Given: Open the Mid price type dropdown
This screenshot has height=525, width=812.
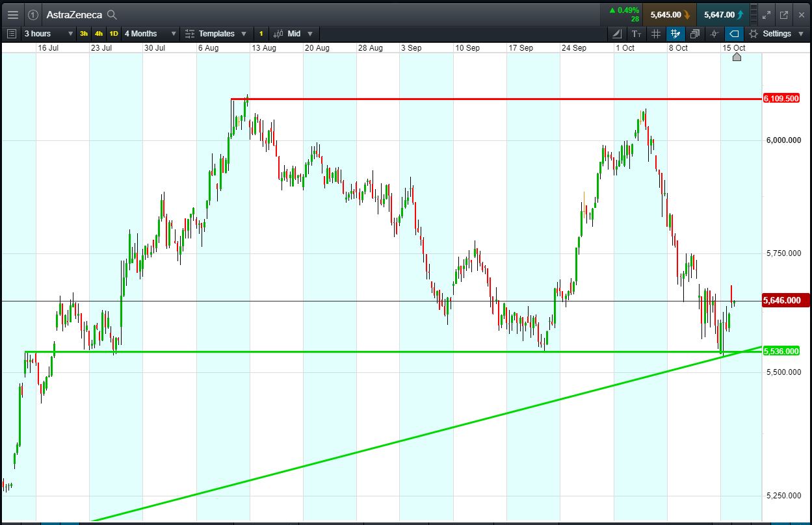Looking at the screenshot, I should [293, 34].
